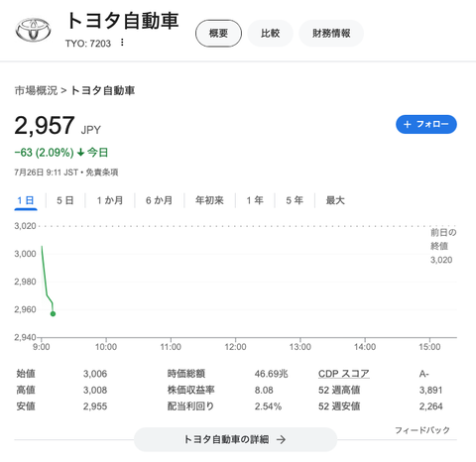Open the 市場概況 breadcrumb link
Viewport: 476px width, 462px height.
tap(36, 90)
